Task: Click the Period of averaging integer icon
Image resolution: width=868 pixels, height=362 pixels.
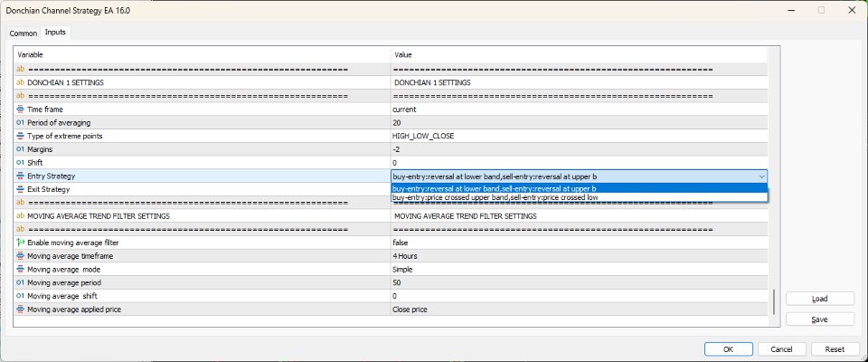Action: click(x=21, y=123)
